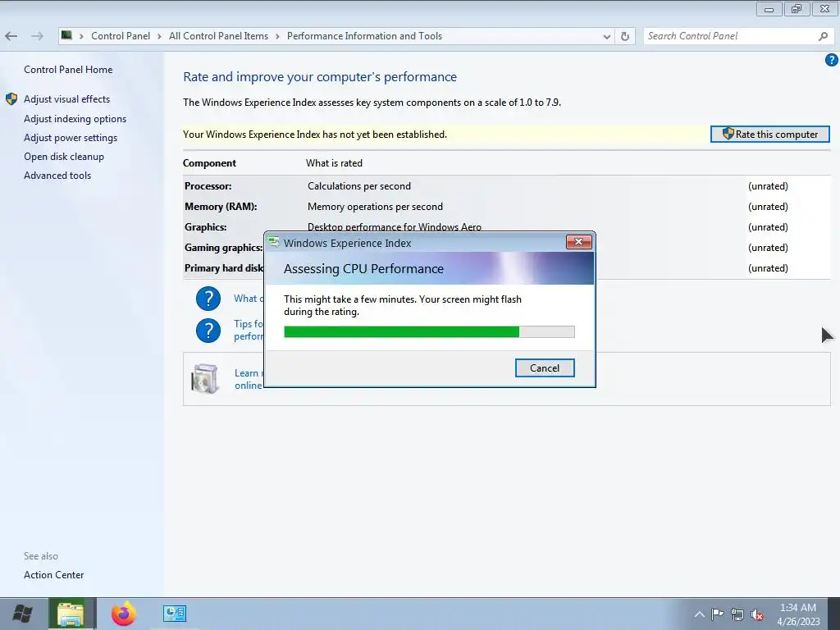Click the green assessment progress bar
The width and height of the screenshot is (840, 630).
pyautogui.click(x=429, y=331)
